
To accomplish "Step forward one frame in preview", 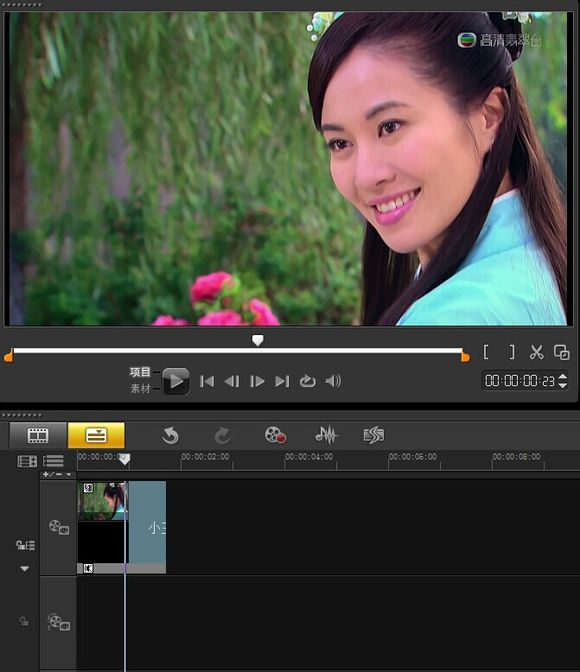I will tap(257, 381).
